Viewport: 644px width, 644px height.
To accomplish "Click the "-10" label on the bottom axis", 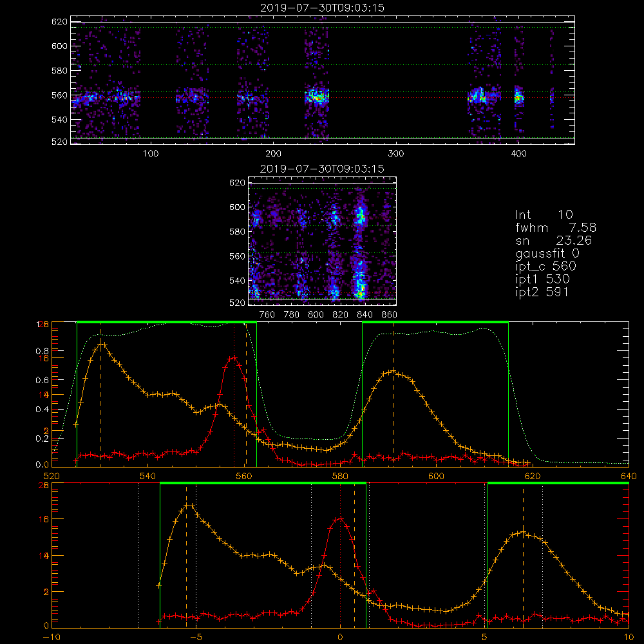I will [x=52, y=638].
